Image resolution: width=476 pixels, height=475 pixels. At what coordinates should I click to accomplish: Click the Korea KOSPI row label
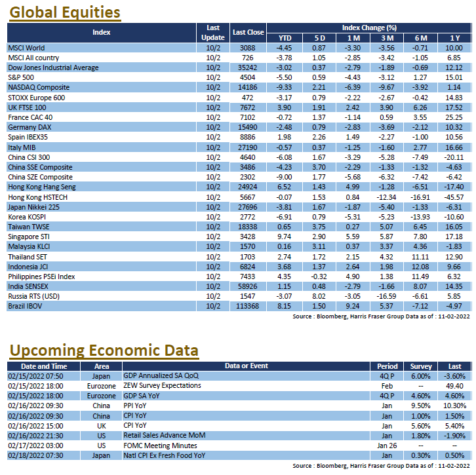pyautogui.click(x=27, y=217)
